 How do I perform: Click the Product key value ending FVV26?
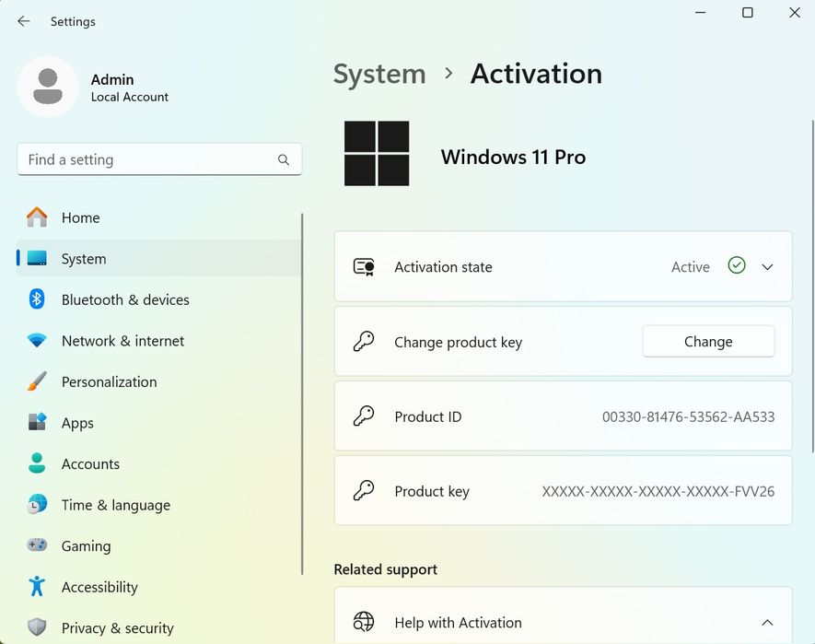[x=658, y=491]
